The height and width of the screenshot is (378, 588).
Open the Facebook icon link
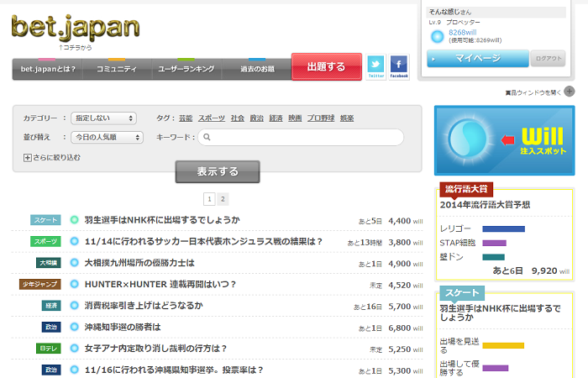click(x=399, y=67)
